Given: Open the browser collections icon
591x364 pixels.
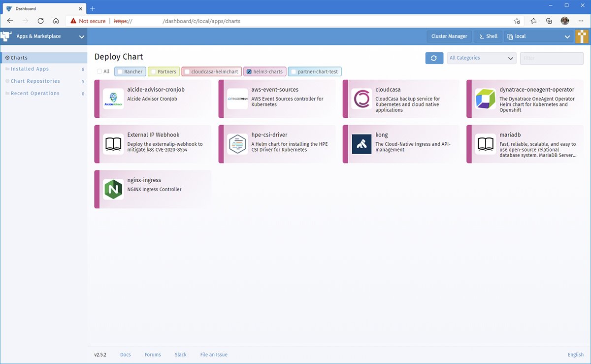Looking at the screenshot, I should 549,21.
